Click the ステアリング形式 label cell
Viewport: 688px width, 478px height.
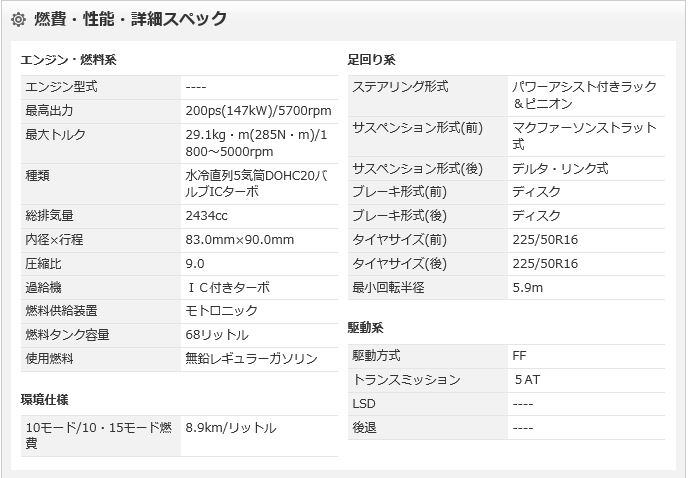pos(428,96)
